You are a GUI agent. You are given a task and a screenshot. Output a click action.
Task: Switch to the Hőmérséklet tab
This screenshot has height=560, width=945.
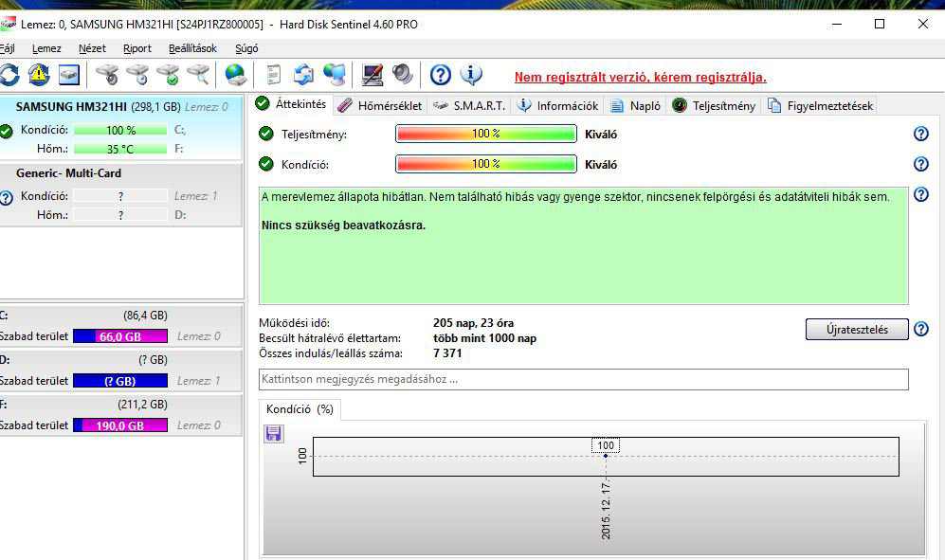(x=380, y=105)
